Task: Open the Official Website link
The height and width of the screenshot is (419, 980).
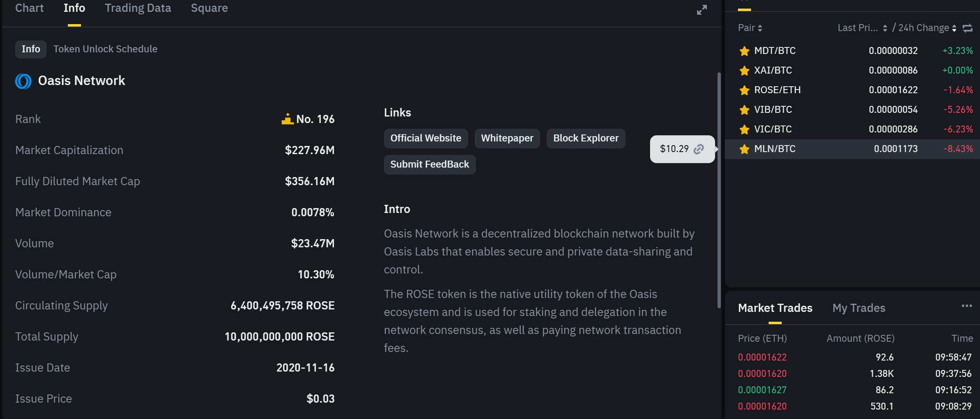Action: pyautogui.click(x=426, y=138)
